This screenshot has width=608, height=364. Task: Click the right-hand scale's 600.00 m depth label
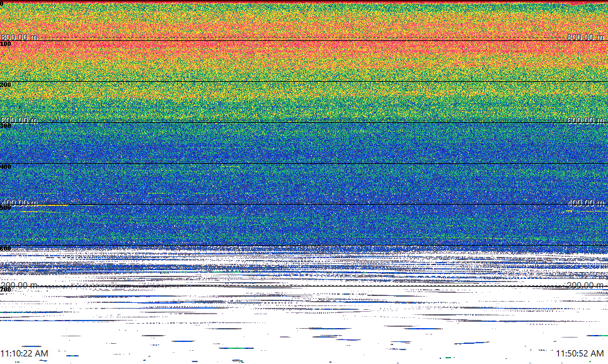(x=585, y=120)
